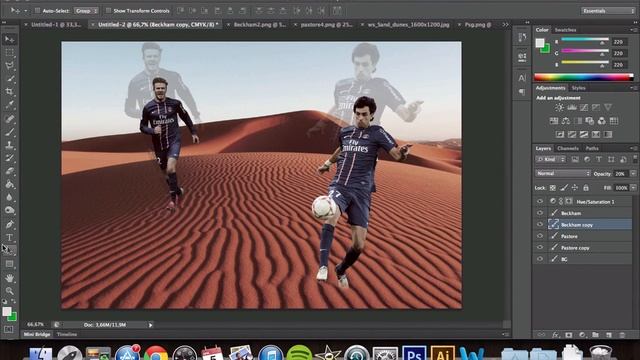The width and height of the screenshot is (640, 360).
Task: Select the Hand tool
Action: tap(9, 278)
